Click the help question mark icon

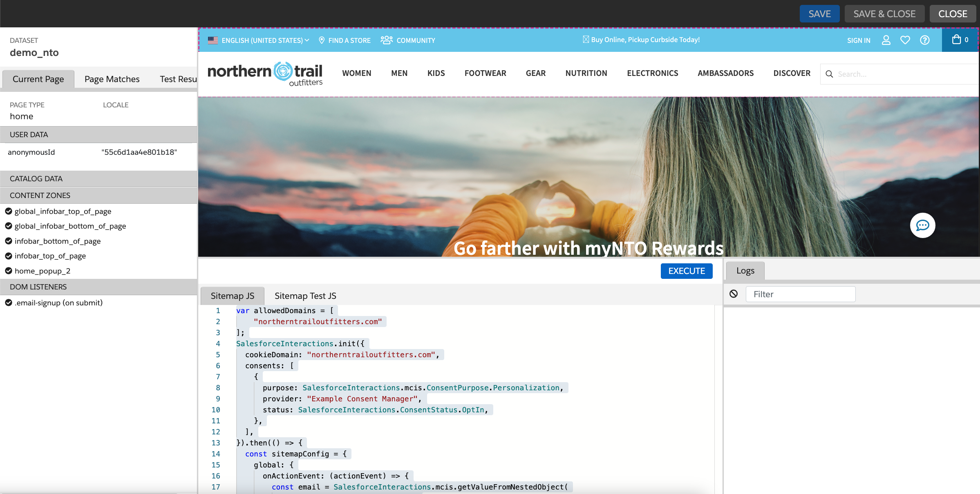pos(925,40)
